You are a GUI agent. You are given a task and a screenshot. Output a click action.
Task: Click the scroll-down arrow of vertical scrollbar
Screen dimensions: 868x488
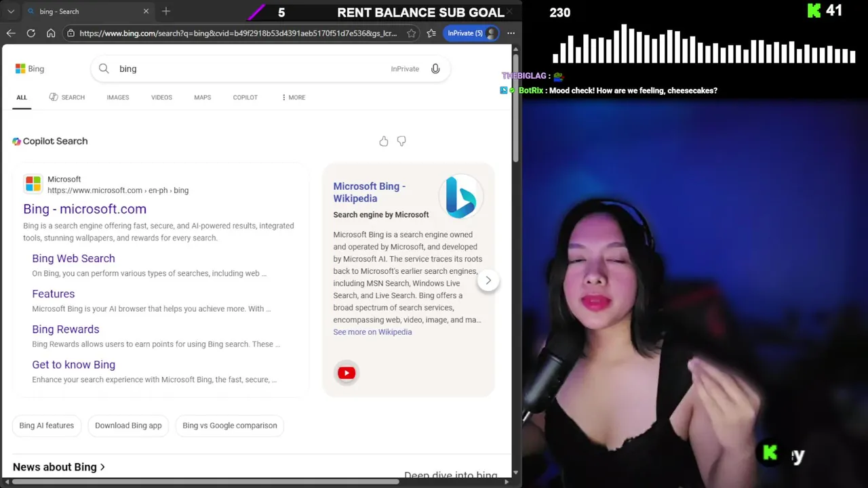(515, 472)
